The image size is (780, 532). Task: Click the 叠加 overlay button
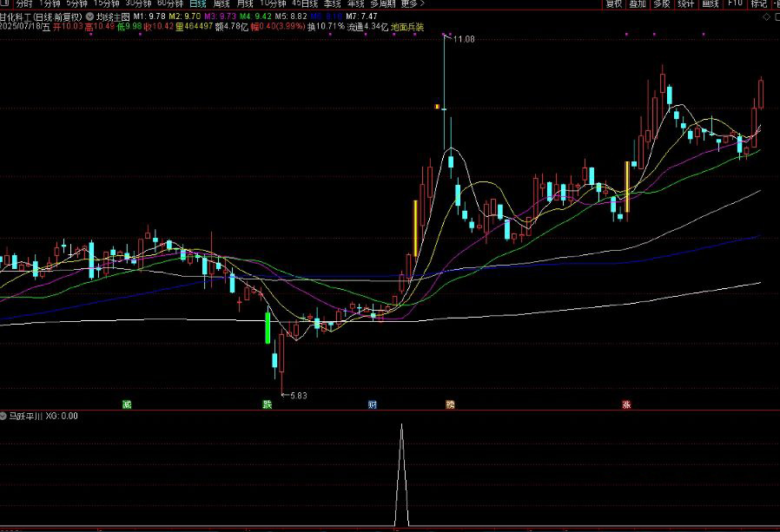pyautogui.click(x=638, y=3)
